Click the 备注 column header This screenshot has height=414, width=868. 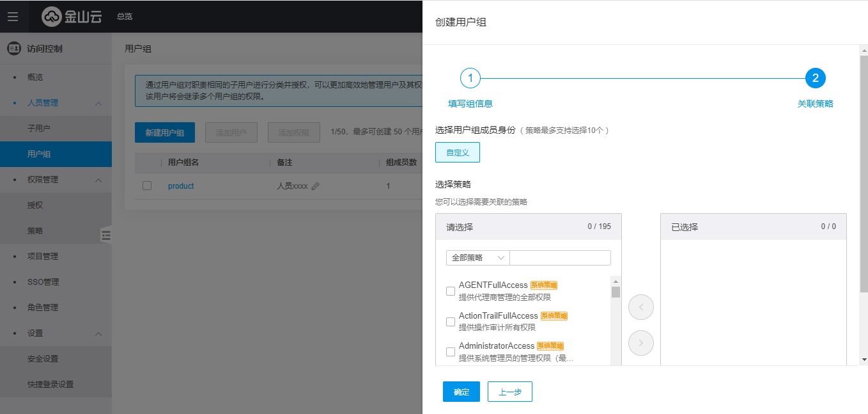[x=285, y=163]
